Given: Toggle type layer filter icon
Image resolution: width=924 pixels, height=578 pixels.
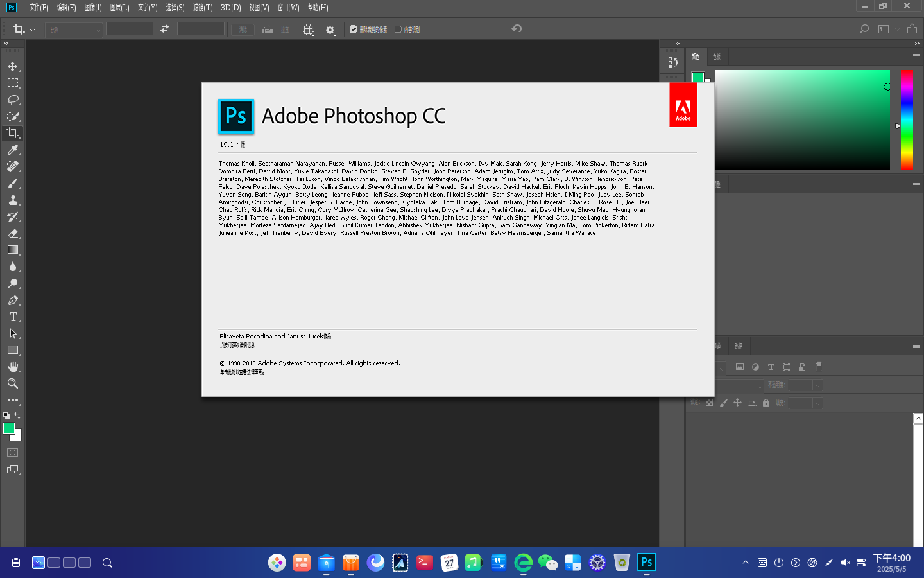Looking at the screenshot, I should (x=771, y=367).
